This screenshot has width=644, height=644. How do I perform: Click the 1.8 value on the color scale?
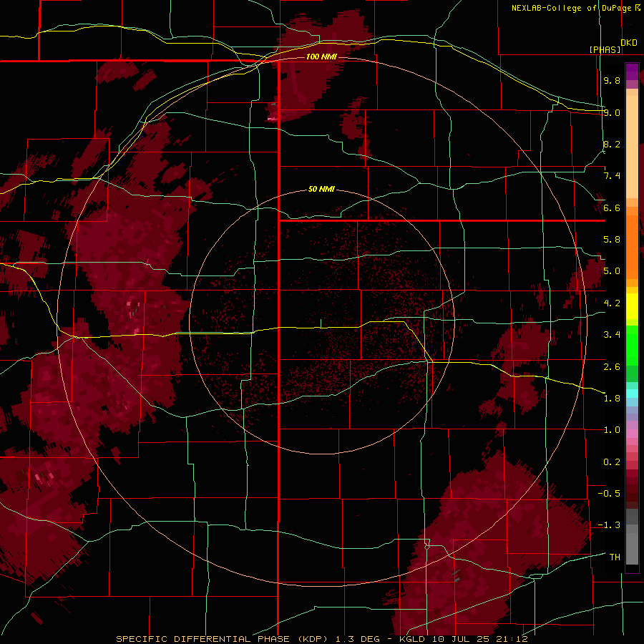pos(612,399)
